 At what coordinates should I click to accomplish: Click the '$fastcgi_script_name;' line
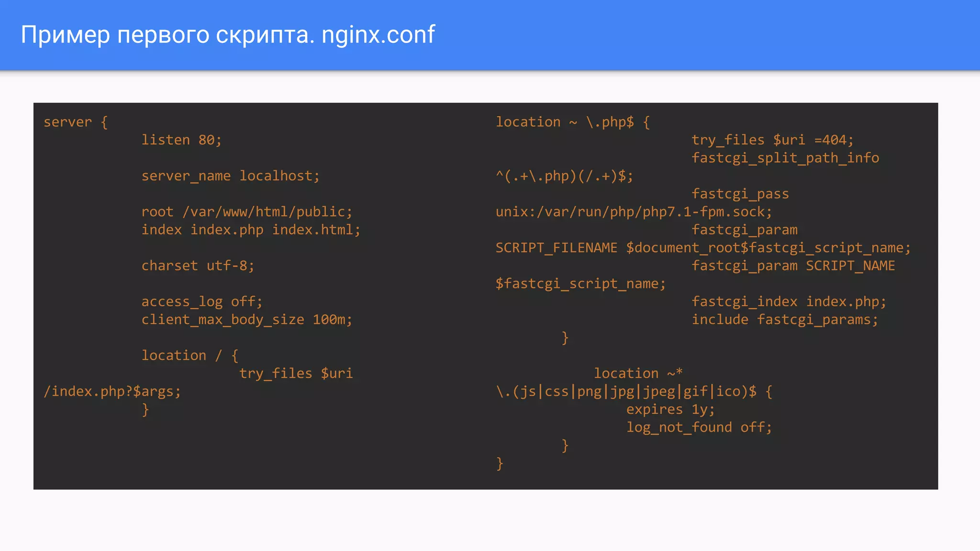581,284
